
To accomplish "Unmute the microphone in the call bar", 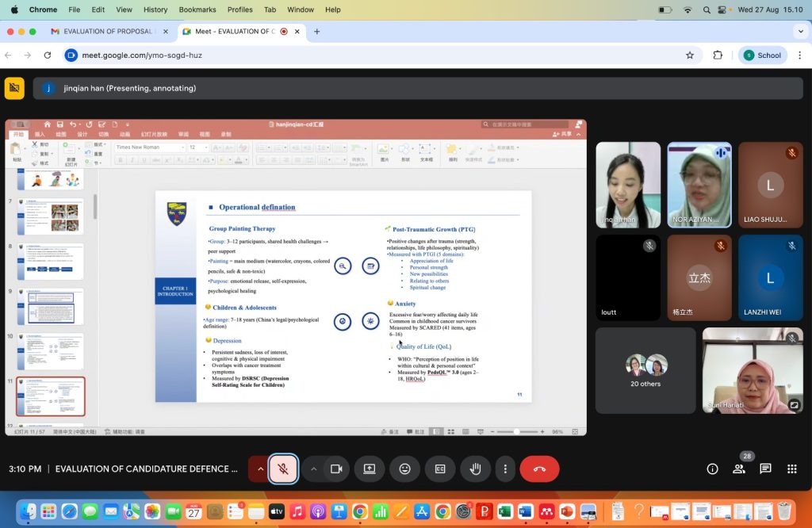I will point(283,469).
